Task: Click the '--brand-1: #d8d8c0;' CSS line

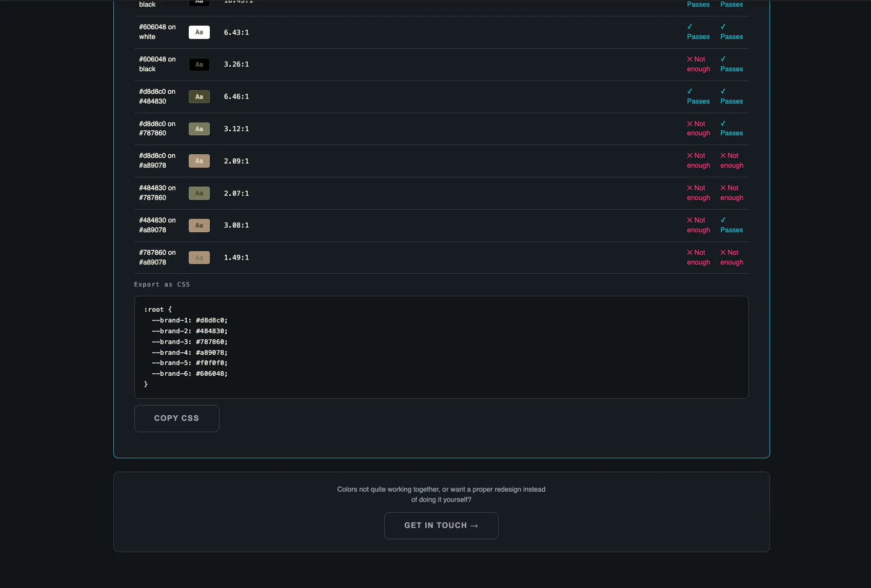Action: click(x=190, y=320)
